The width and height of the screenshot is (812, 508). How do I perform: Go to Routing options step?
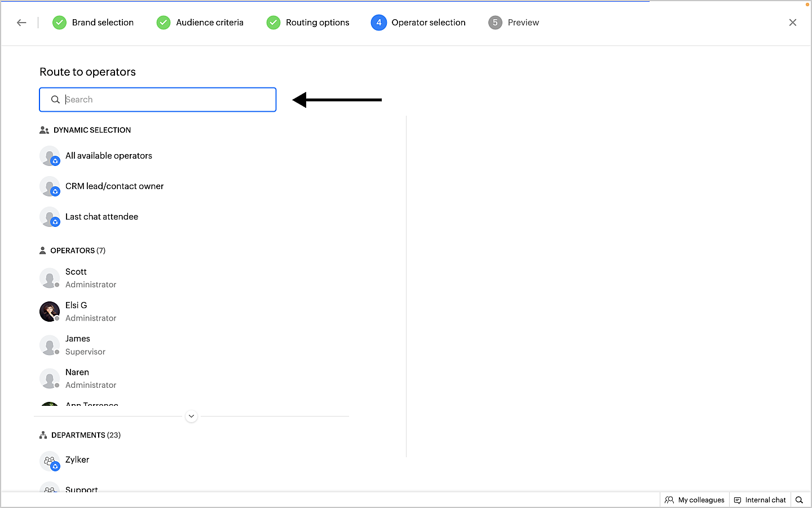click(x=308, y=23)
